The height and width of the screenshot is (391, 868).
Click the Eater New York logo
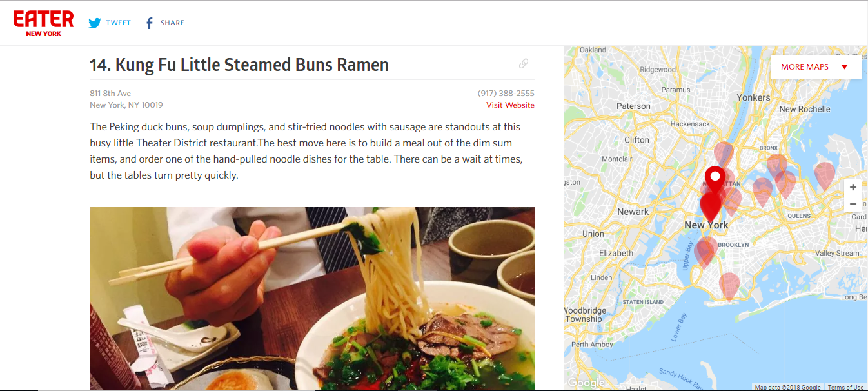pyautogui.click(x=43, y=23)
